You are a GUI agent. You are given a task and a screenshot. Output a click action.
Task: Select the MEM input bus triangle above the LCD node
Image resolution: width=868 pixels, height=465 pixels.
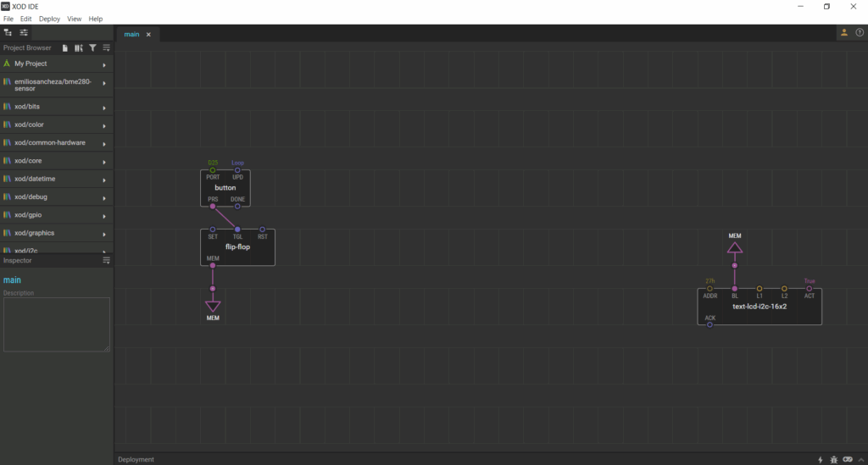tap(735, 247)
